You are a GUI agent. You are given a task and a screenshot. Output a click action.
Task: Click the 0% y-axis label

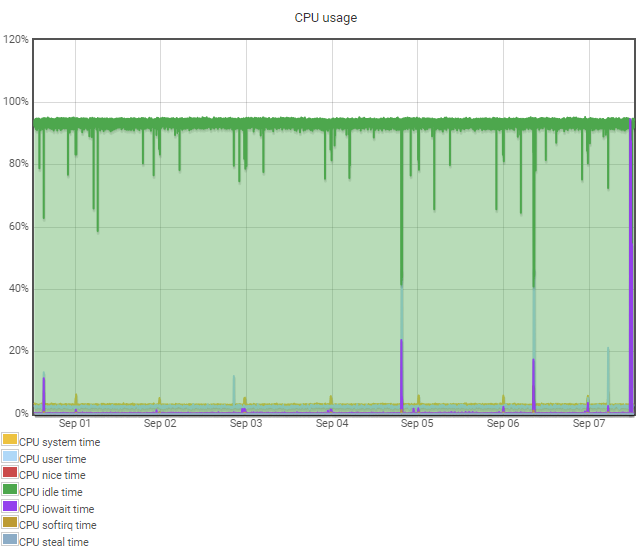tap(22, 413)
